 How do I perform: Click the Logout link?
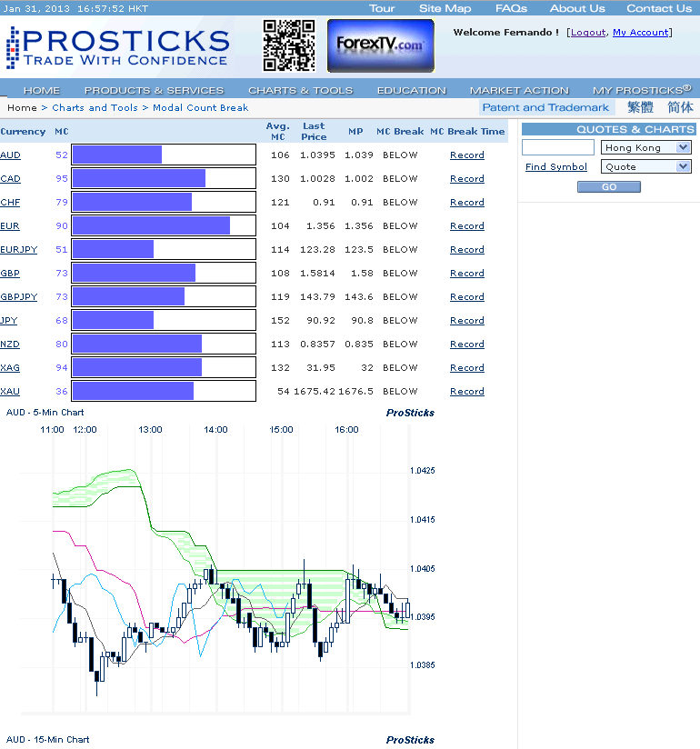pos(587,32)
